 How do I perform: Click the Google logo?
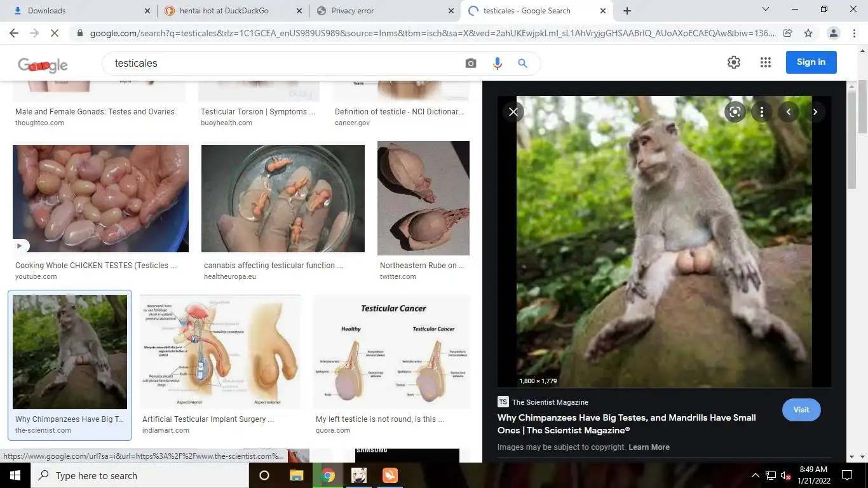pos(43,65)
